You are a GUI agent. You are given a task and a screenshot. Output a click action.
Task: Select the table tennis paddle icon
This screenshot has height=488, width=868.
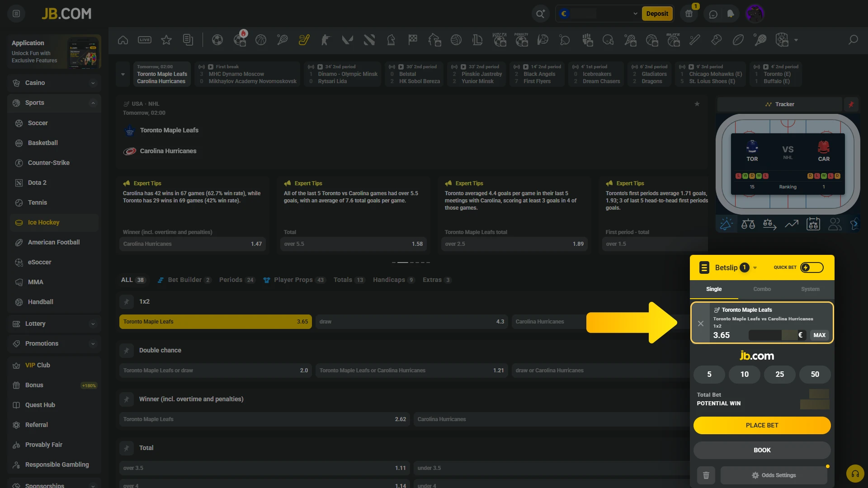point(565,40)
